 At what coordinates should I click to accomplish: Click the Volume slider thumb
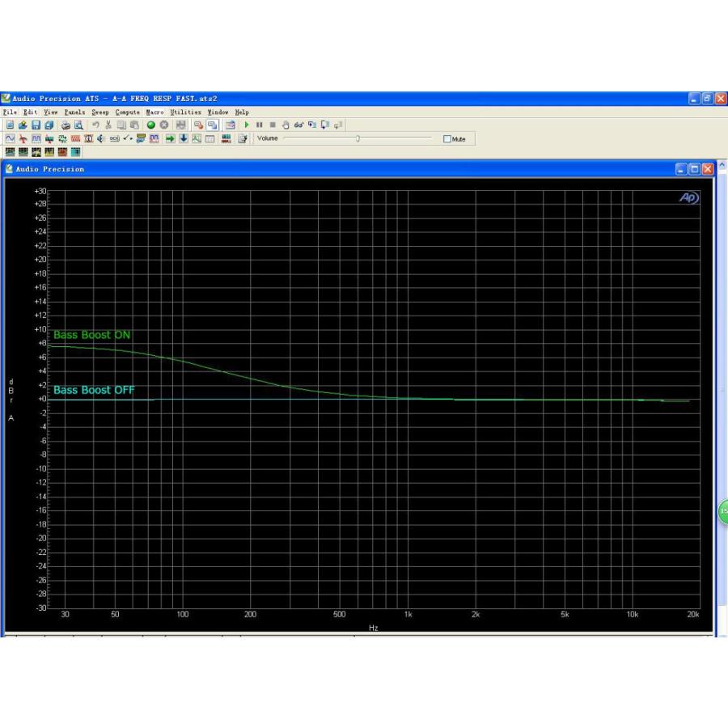pyautogui.click(x=358, y=138)
